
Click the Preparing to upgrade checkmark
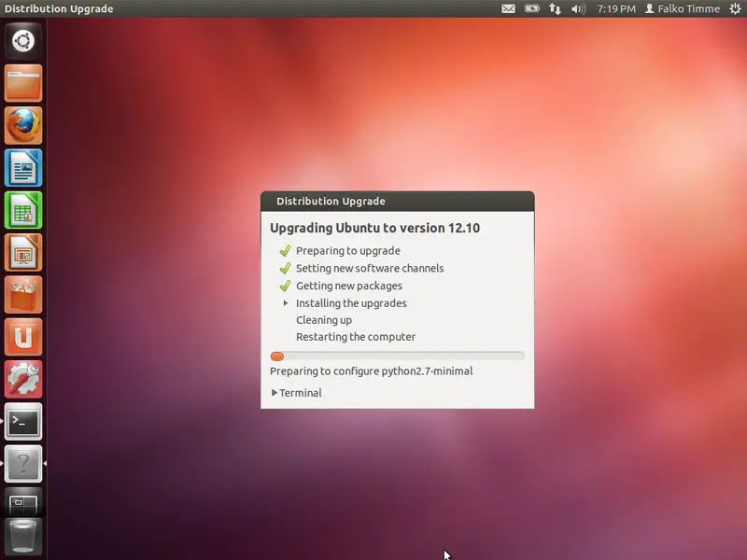point(285,250)
